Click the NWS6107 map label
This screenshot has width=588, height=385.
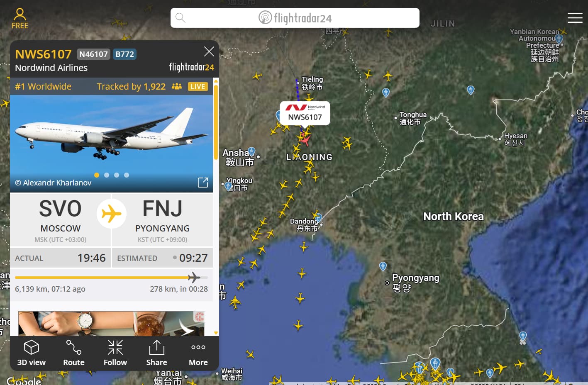tap(305, 113)
